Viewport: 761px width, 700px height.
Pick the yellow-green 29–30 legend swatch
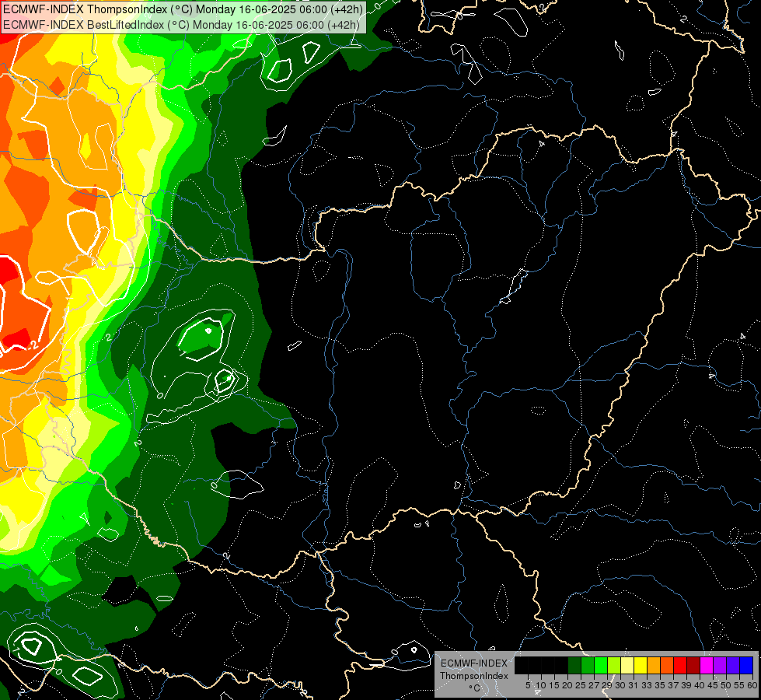tap(614, 665)
